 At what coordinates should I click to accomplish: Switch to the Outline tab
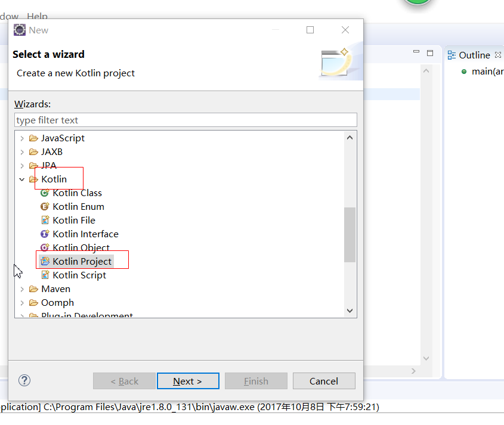tap(474, 55)
